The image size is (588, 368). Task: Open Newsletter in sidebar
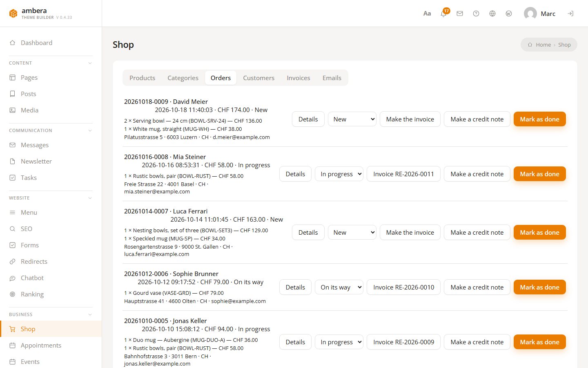pos(51,161)
